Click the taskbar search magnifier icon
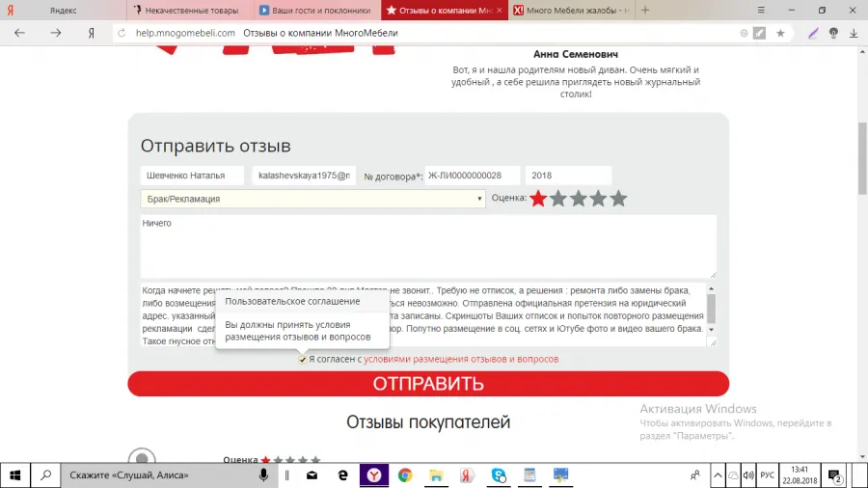 click(x=46, y=475)
